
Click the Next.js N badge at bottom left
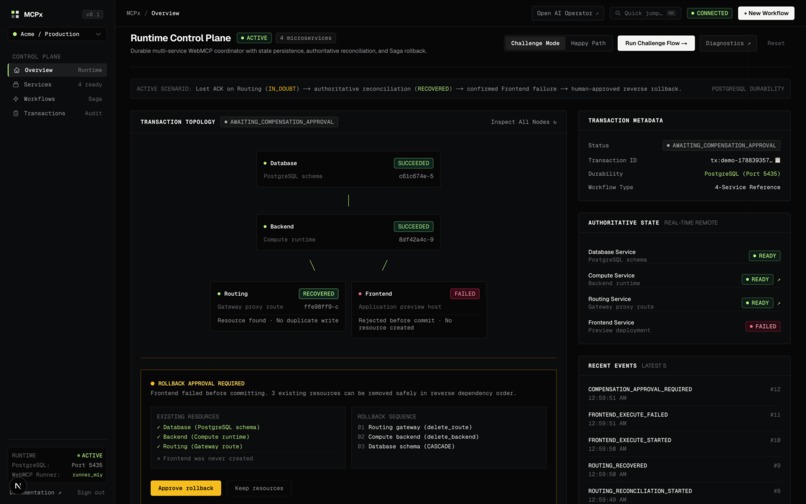click(18, 485)
